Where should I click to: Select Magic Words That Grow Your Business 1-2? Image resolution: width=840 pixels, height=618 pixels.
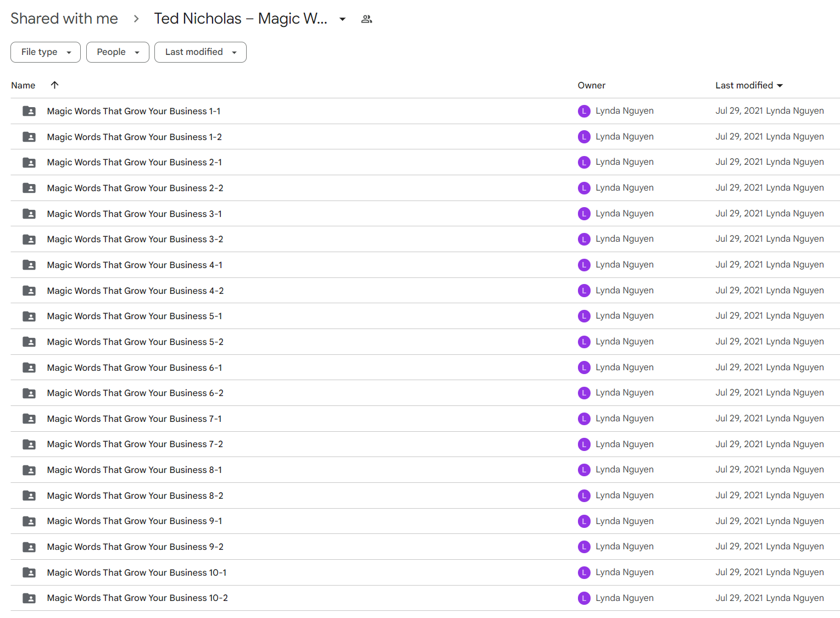135,137
